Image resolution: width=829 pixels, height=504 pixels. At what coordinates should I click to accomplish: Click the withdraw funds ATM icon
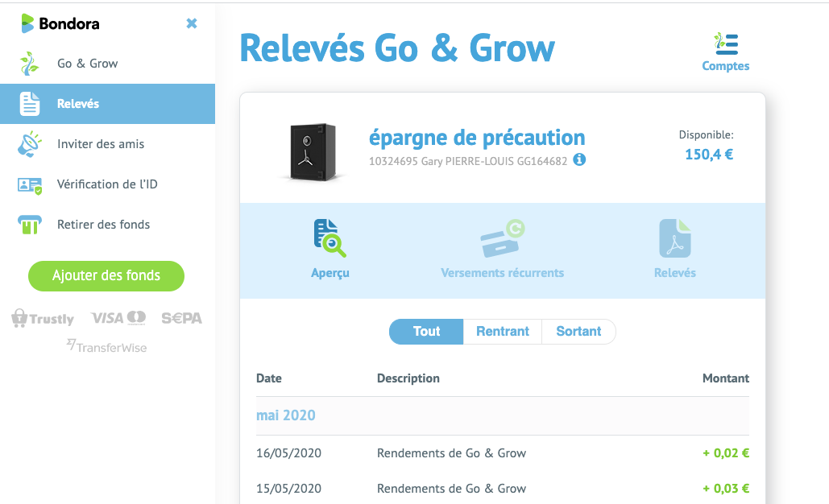[30, 225]
